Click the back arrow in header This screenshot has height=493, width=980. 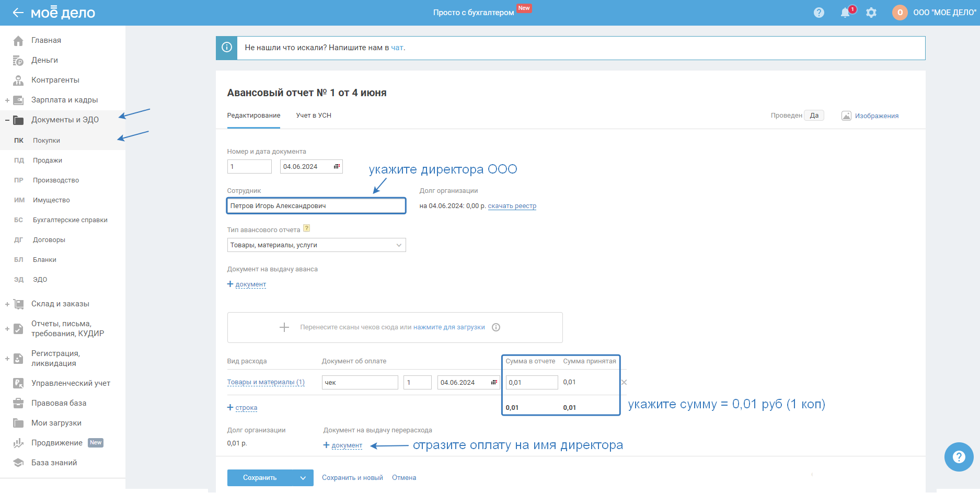point(18,13)
